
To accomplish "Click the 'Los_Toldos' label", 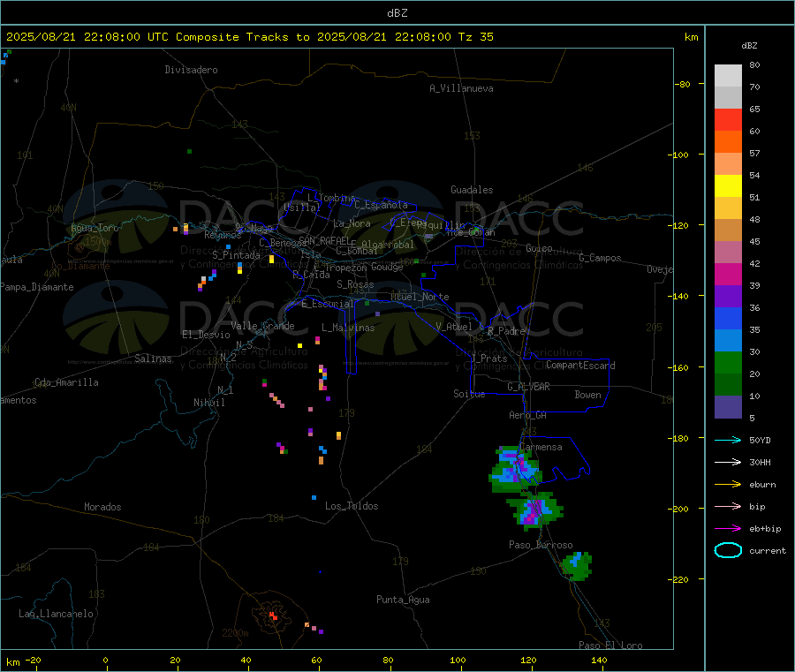I will pyautogui.click(x=352, y=506).
